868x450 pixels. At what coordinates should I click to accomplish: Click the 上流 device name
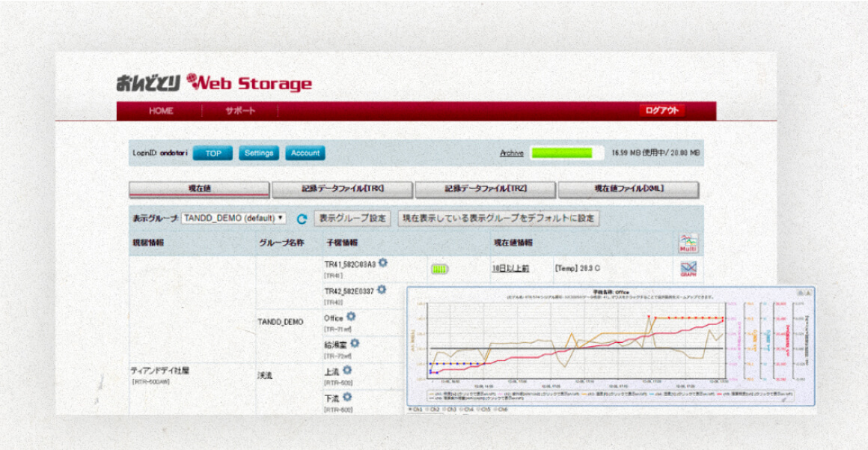[332, 372]
